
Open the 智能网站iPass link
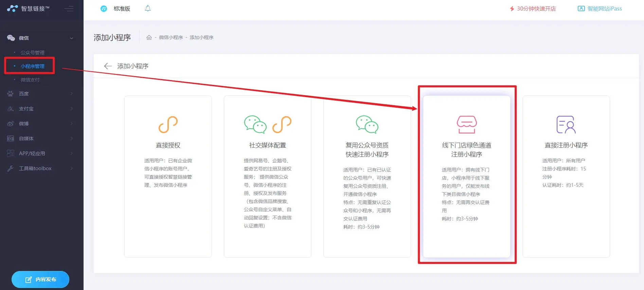(x=600, y=9)
